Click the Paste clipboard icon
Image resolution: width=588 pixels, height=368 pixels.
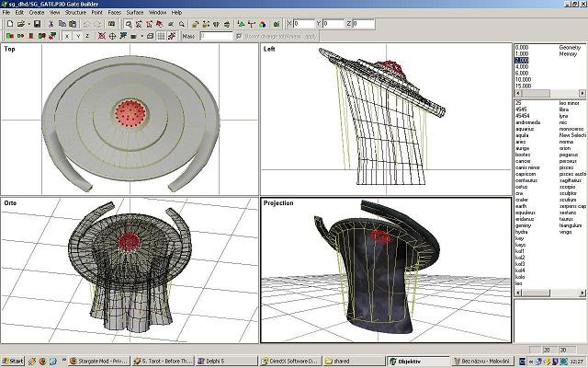tap(73, 24)
